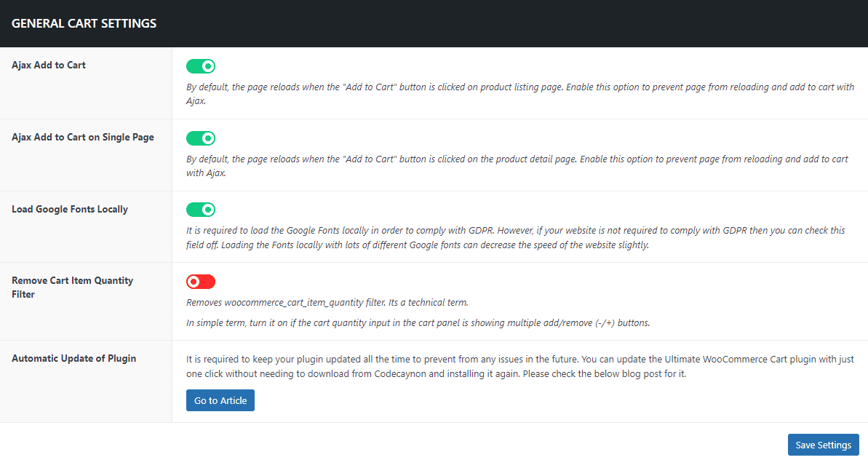
Task: Click the Save Settings button
Action: click(823, 445)
